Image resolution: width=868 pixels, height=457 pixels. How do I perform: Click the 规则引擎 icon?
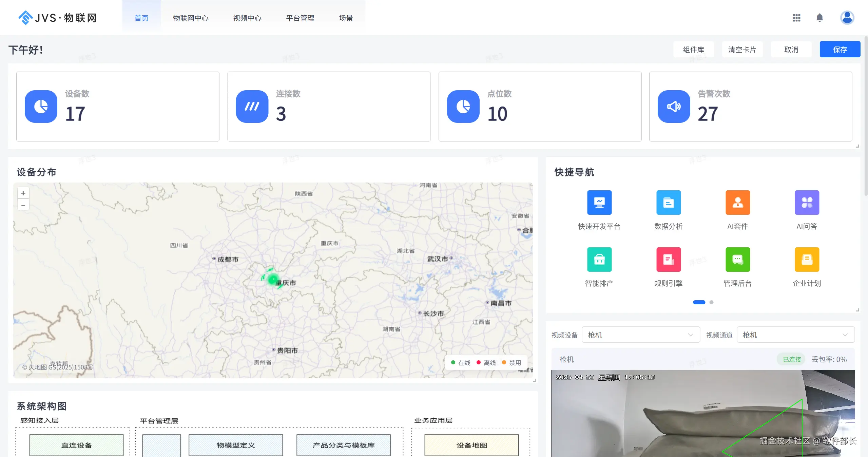pos(668,260)
